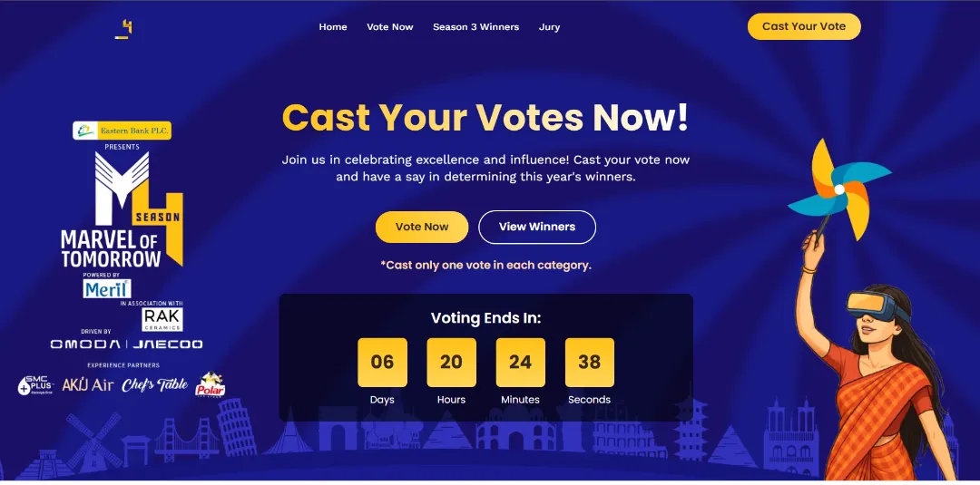Click the Seconds countdown tile

pos(589,363)
